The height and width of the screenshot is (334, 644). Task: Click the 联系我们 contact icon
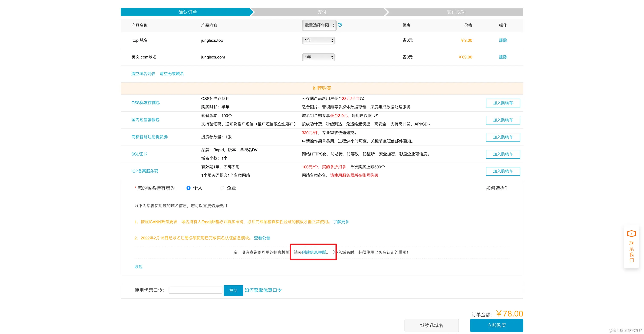[631, 234]
